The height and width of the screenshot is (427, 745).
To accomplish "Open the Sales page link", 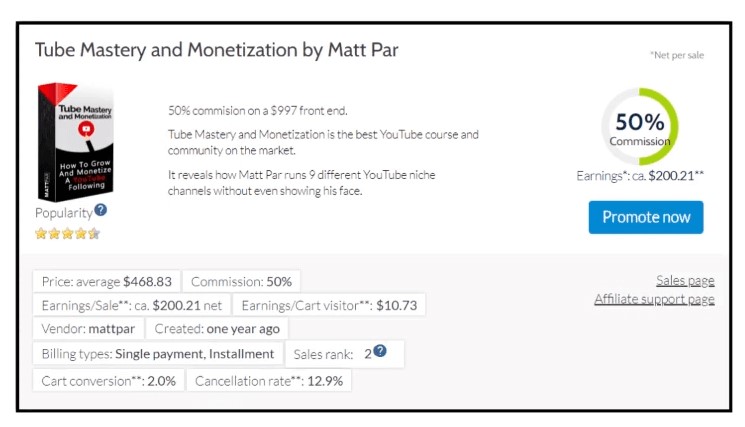I will click(x=685, y=281).
